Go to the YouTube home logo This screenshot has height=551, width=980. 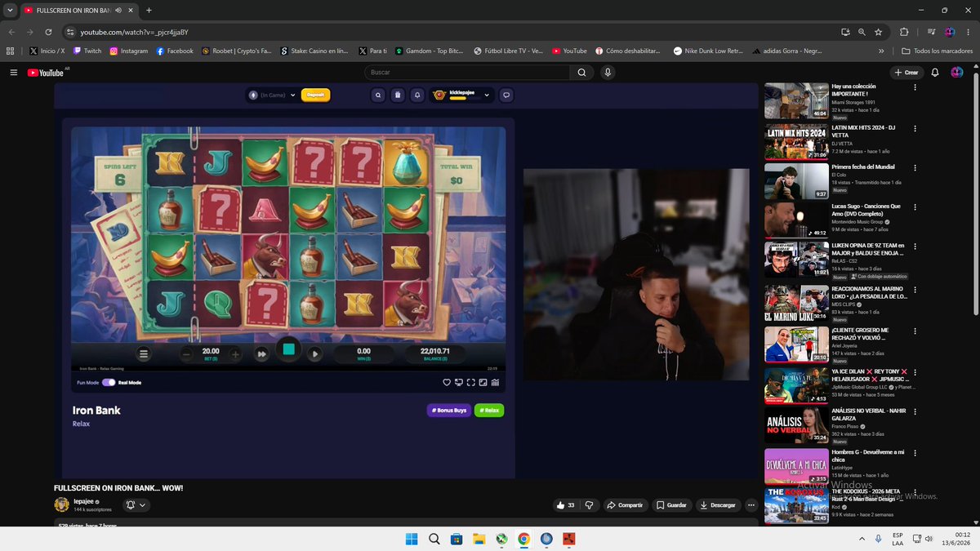(46, 73)
